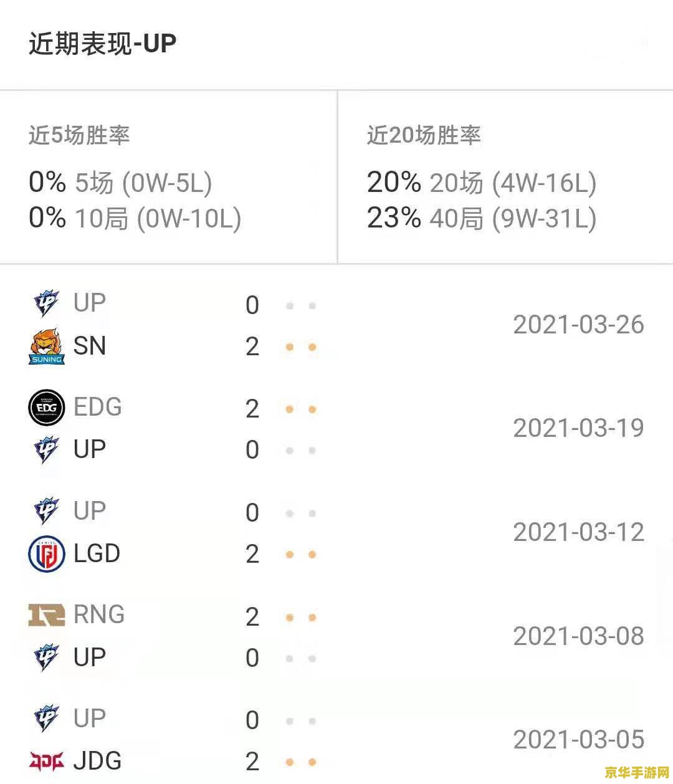Open the 2021-03-05 match result
This screenshot has height=784, width=673.
[x=336, y=740]
